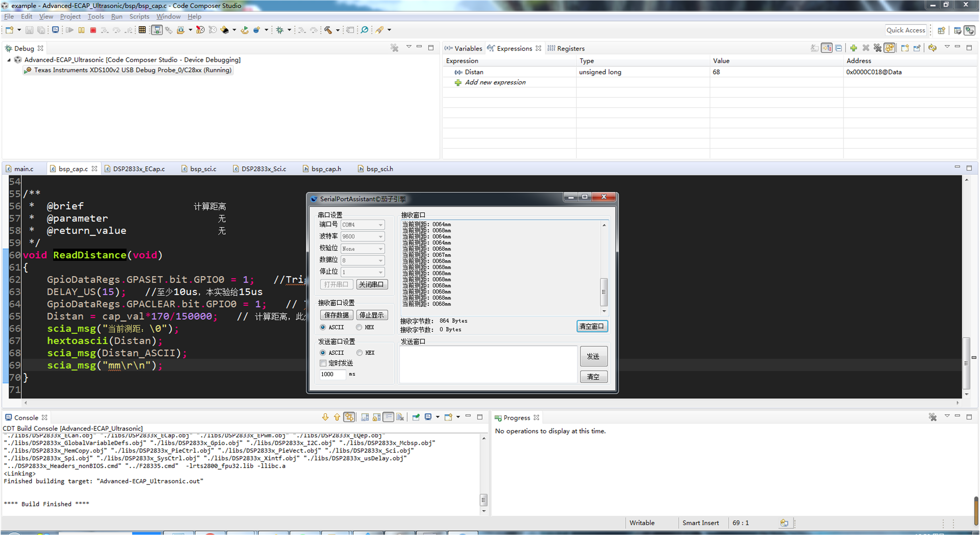The image size is (980, 535).
Task: Click the Suspend (pause) toolbar icon
Action: (x=81, y=30)
